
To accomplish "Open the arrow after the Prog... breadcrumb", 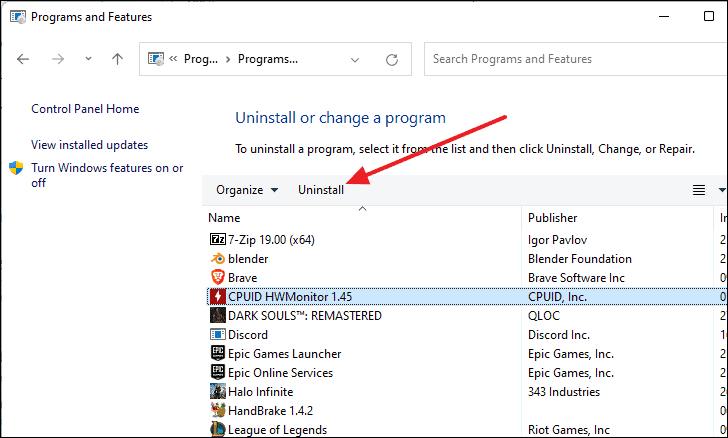I will (x=228, y=59).
